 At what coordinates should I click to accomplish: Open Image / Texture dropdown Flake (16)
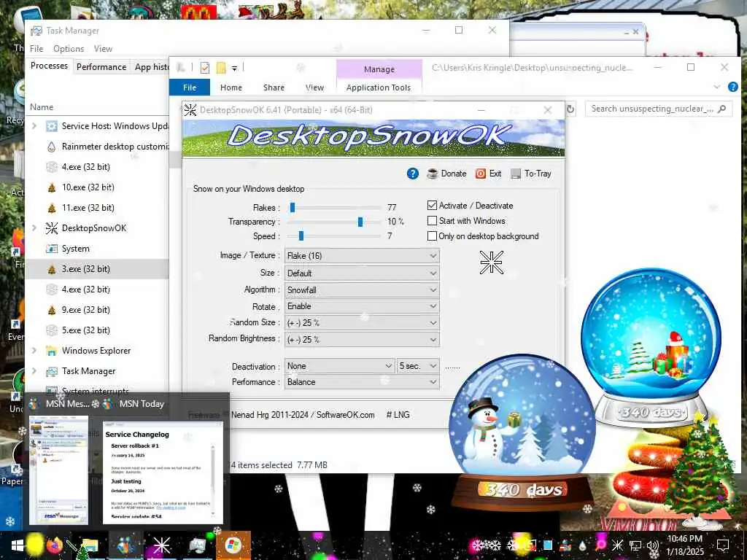[362, 256]
